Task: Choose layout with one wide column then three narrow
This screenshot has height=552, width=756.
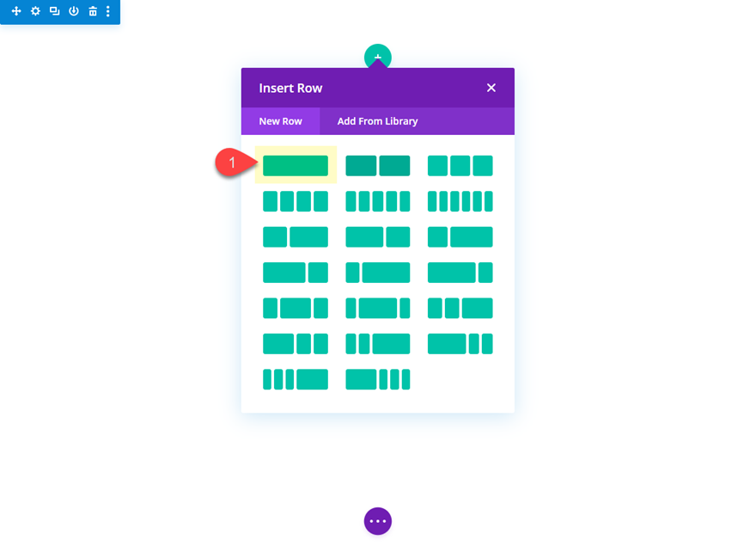Action: click(x=378, y=379)
